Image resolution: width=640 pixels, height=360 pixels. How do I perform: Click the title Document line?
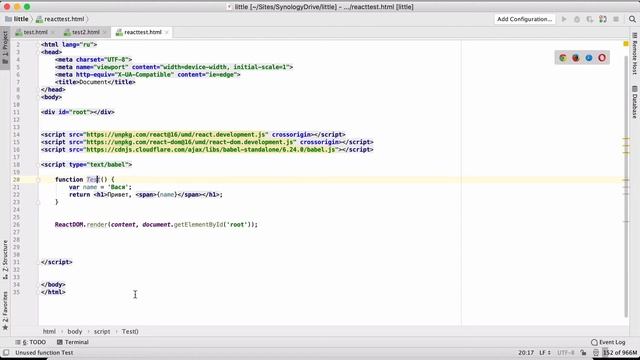[95, 82]
